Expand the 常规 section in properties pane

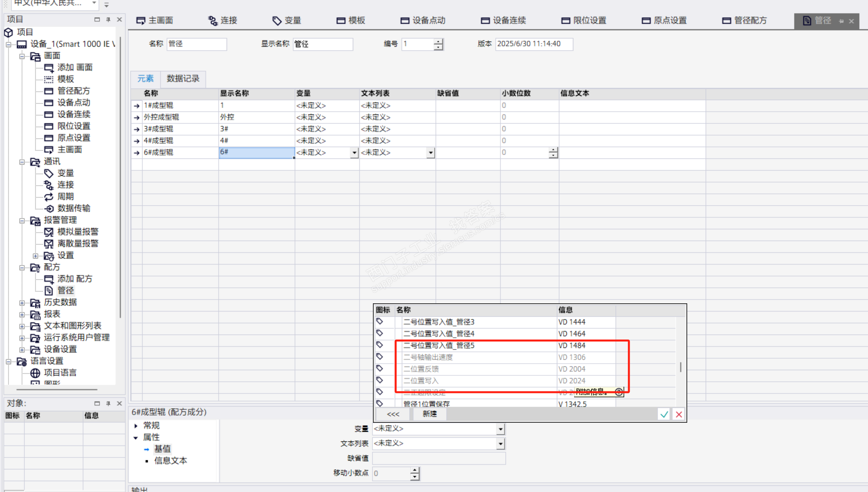tap(136, 425)
